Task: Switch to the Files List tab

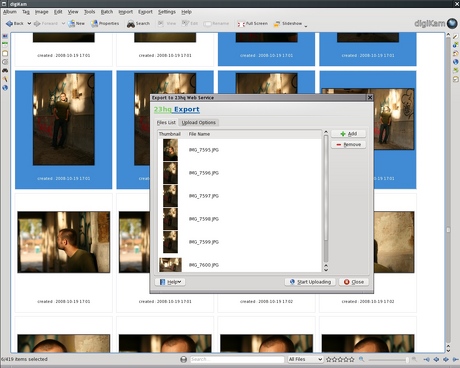Action: (x=166, y=123)
